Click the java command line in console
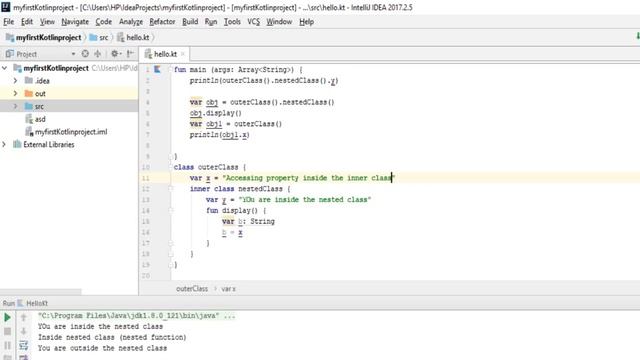Image resolution: width=640 pixels, height=360 pixels. (137, 316)
